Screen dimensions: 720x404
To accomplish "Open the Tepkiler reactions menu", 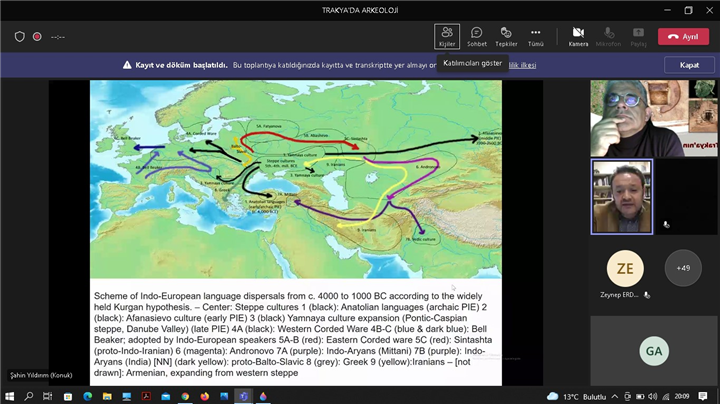I will pyautogui.click(x=506, y=37).
